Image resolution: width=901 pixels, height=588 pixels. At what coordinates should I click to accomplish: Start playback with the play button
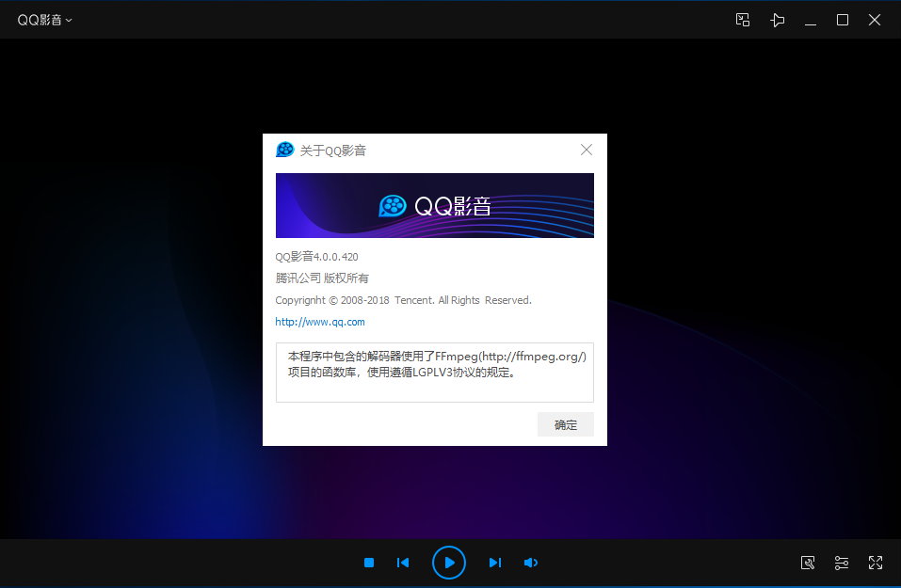[x=449, y=563]
